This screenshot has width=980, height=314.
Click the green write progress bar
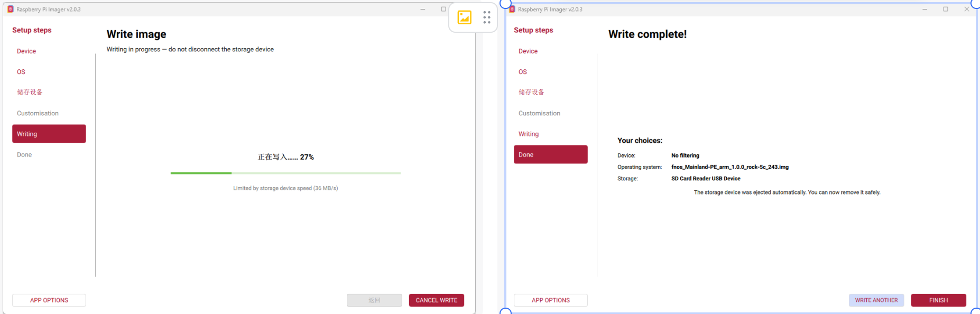pyautogui.click(x=285, y=173)
